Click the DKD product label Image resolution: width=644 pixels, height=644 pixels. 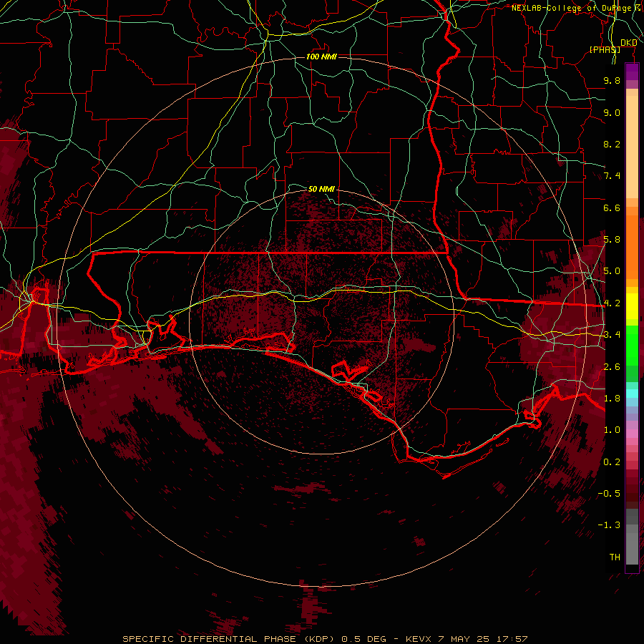629,43
